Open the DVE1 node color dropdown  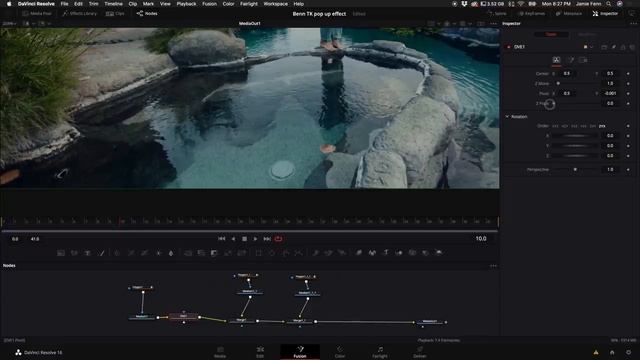(588, 47)
